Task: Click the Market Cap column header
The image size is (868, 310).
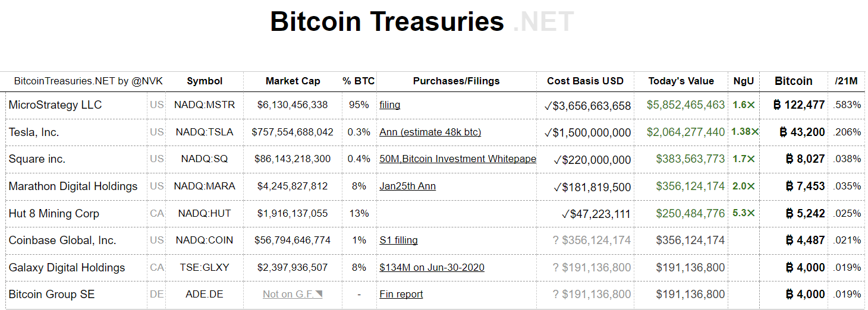Action: pos(293,81)
